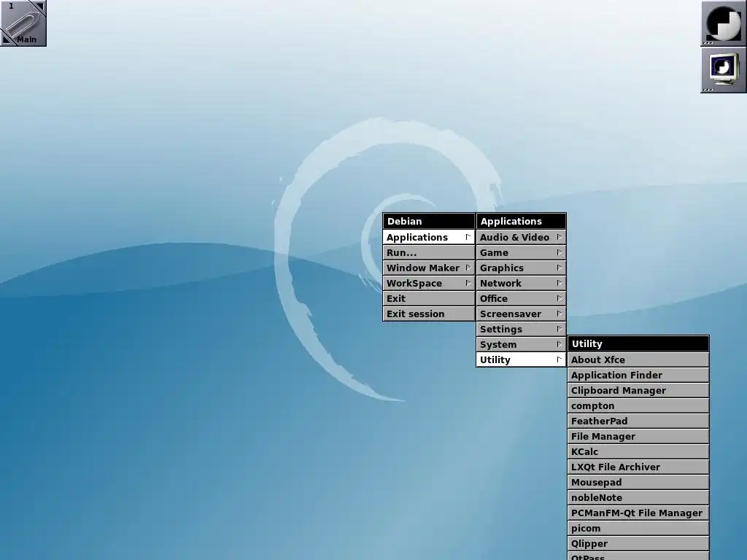Expand the Graphics submenu

(521, 268)
